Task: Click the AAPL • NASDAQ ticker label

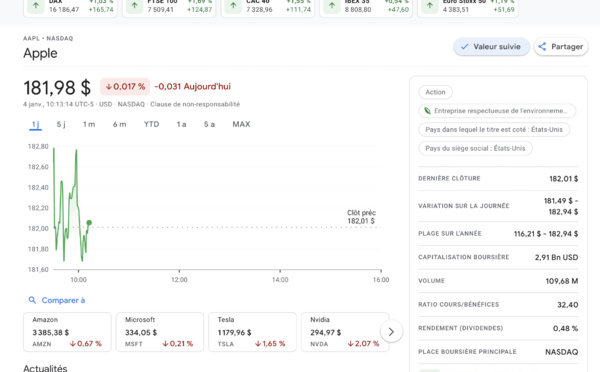Action: [48, 38]
